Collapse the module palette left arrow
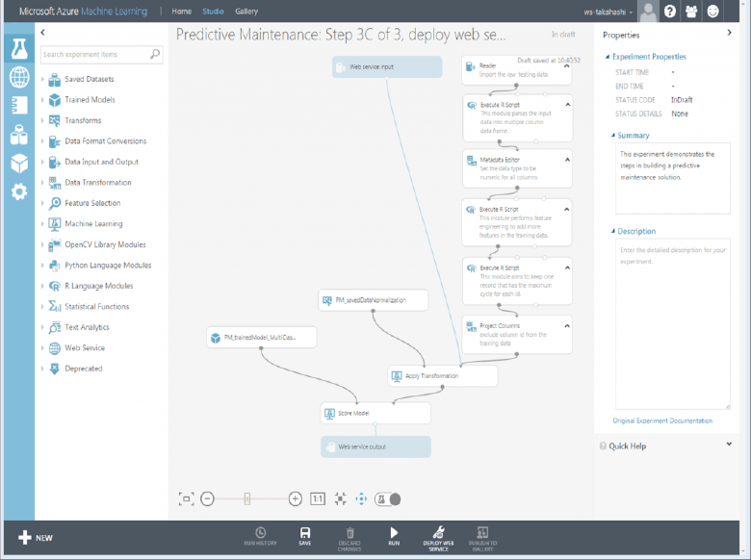The width and height of the screenshot is (751, 560). coord(42,32)
